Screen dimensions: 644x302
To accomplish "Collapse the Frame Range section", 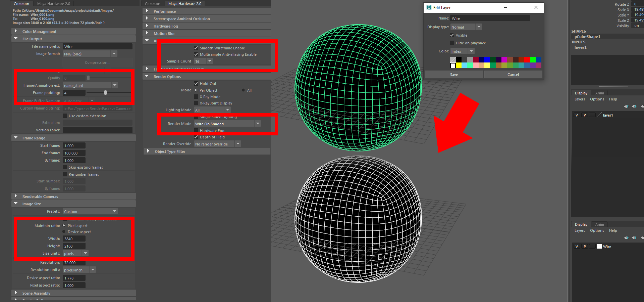I will [x=15, y=138].
